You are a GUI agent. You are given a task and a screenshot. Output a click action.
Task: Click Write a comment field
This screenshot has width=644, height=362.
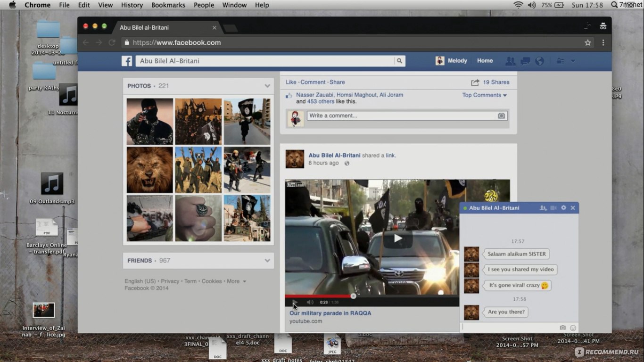pyautogui.click(x=402, y=115)
